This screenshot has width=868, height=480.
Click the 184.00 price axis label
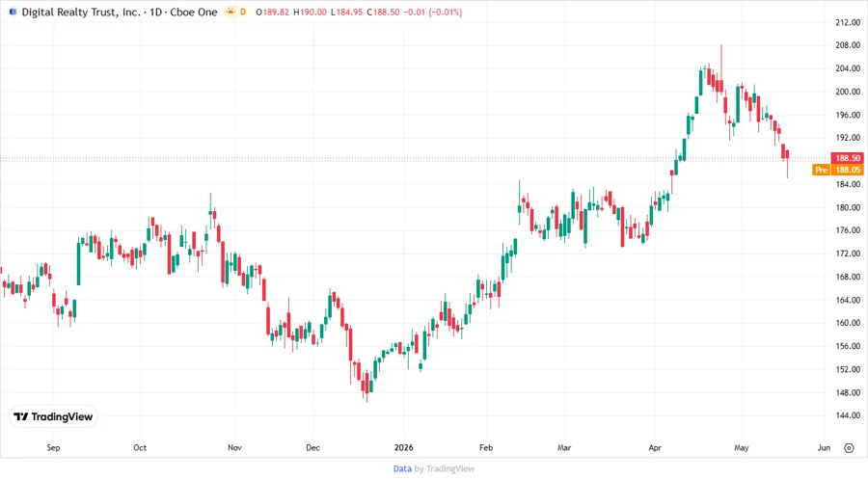coord(848,184)
